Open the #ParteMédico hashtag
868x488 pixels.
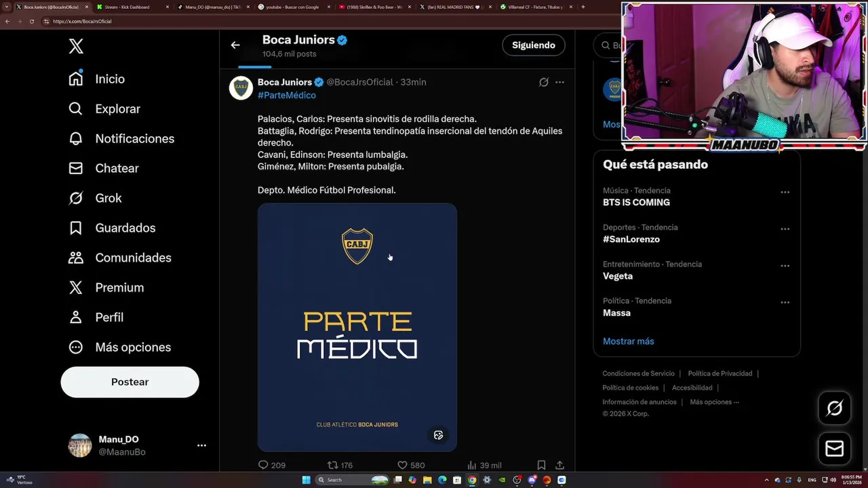pos(287,95)
